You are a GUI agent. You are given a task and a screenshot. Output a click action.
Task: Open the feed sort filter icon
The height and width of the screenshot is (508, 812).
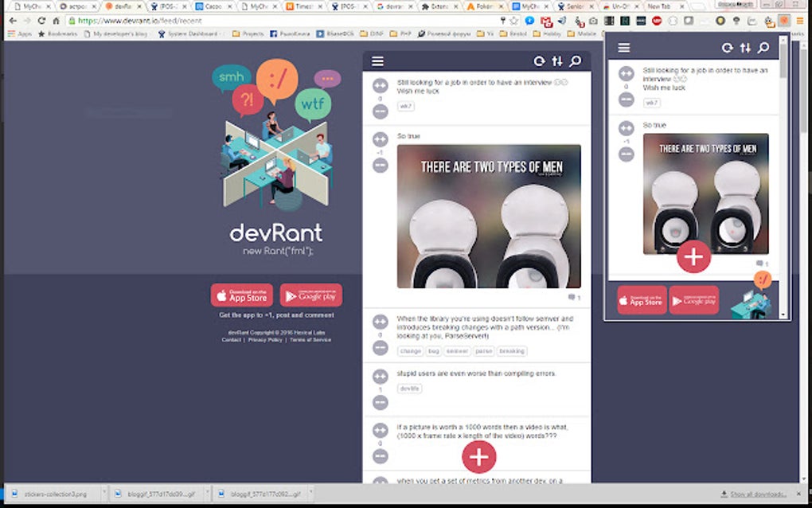(557, 60)
